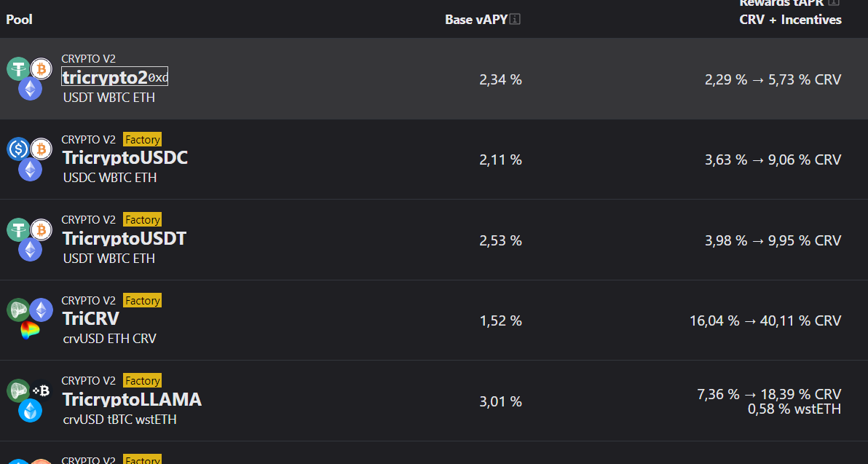Select the TricryptoUSDT pool name
Screen dimensions: 868x464
tap(125, 238)
